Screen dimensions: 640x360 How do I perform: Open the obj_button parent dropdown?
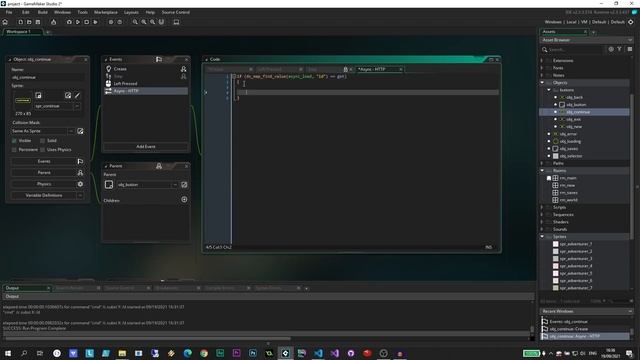click(x=175, y=184)
